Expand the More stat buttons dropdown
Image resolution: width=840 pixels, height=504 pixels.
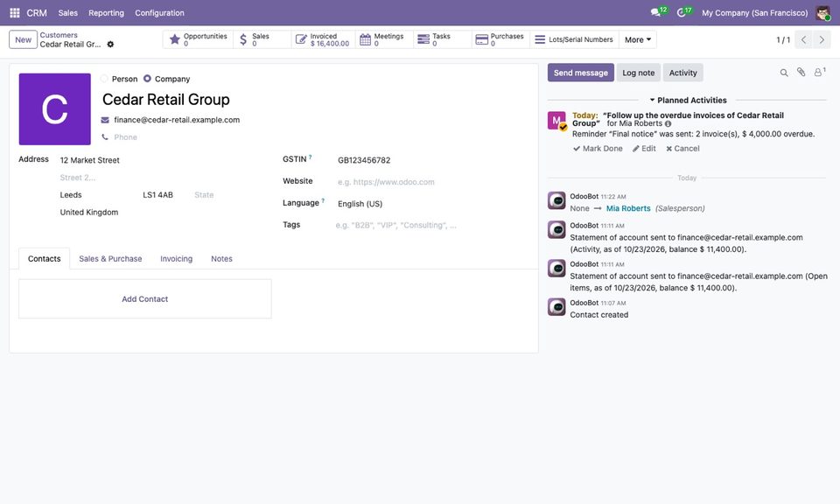pos(638,39)
